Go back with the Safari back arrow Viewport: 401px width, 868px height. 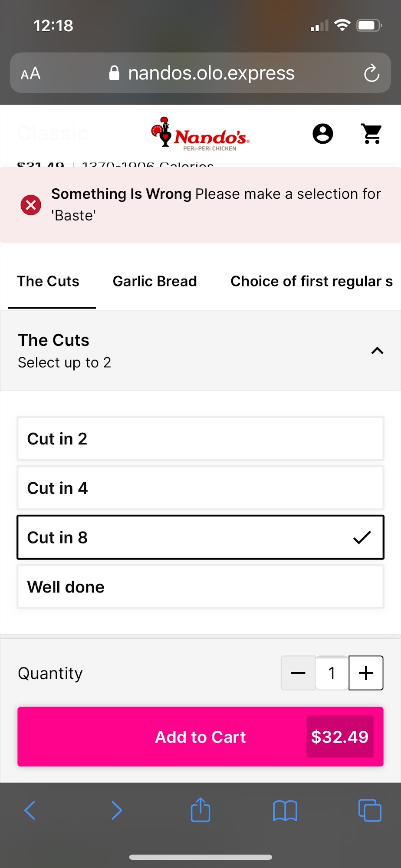click(30, 810)
